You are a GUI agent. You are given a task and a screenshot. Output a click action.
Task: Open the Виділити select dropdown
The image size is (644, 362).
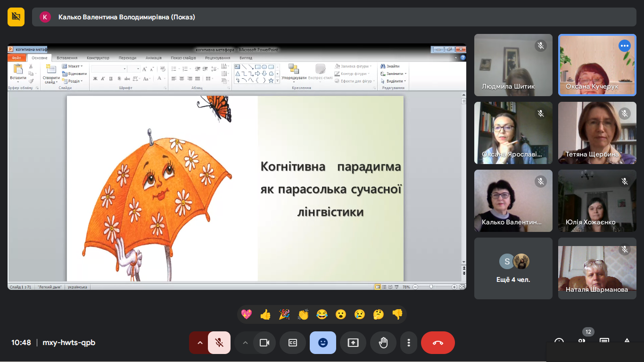(393, 81)
